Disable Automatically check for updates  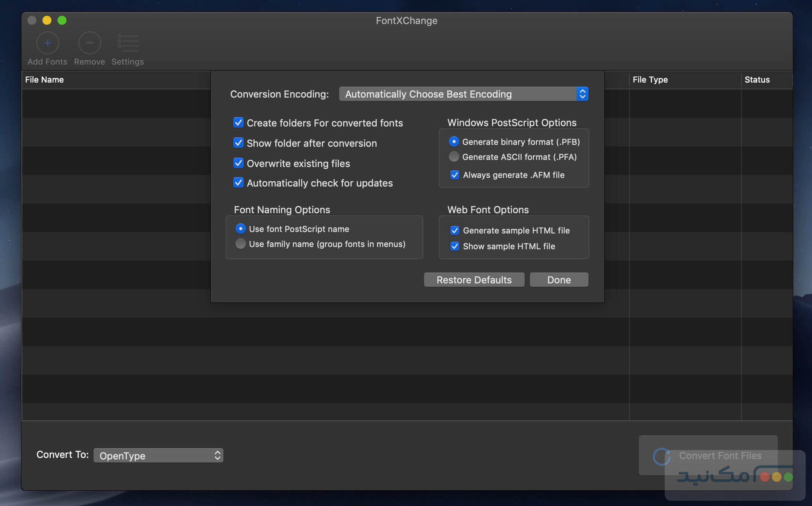(238, 183)
